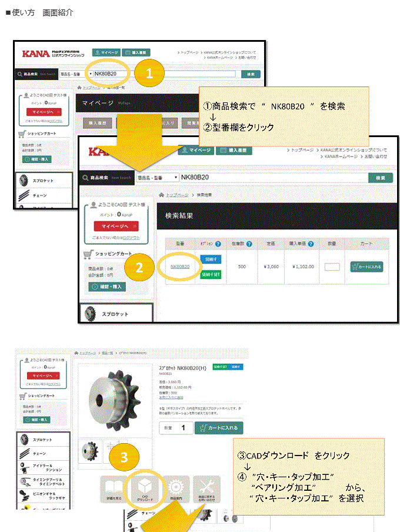Click the help icon beside 在庫数 column
400x532 pixels.
coord(249,244)
